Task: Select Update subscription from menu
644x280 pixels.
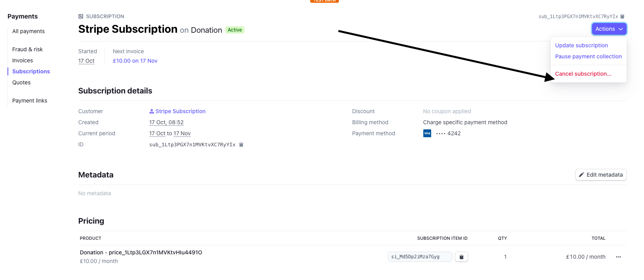Action: (x=581, y=45)
